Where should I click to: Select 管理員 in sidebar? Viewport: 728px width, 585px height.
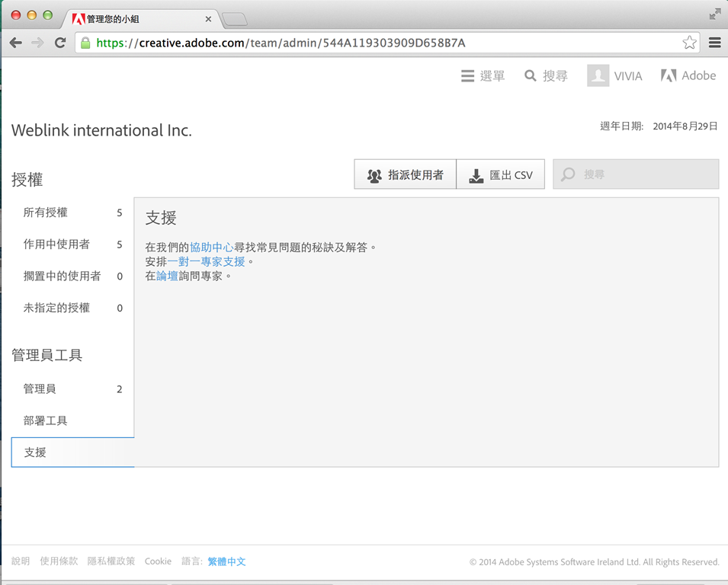pos(73,388)
